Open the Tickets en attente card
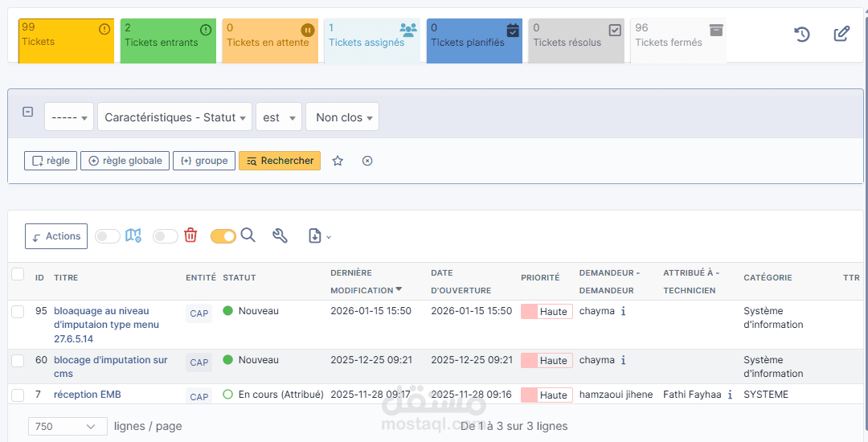 coord(269,41)
